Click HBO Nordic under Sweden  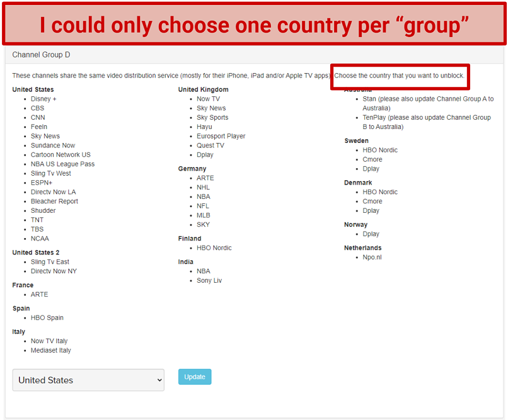[380, 150]
